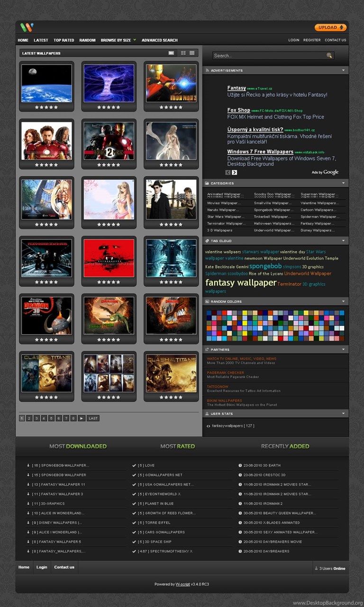The width and height of the screenshot is (364, 607).
Task: Click the Login link in top bar
Action: 294,40
